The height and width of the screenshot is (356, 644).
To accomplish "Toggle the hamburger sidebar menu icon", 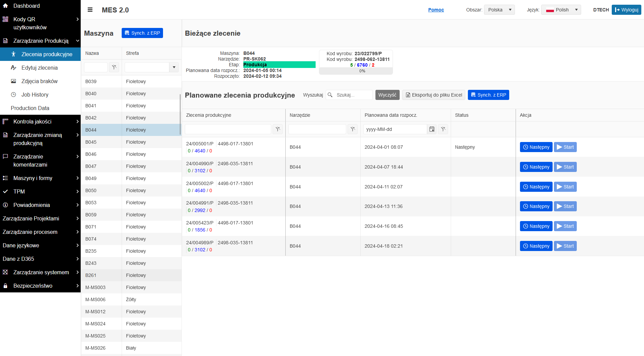I will point(90,10).
